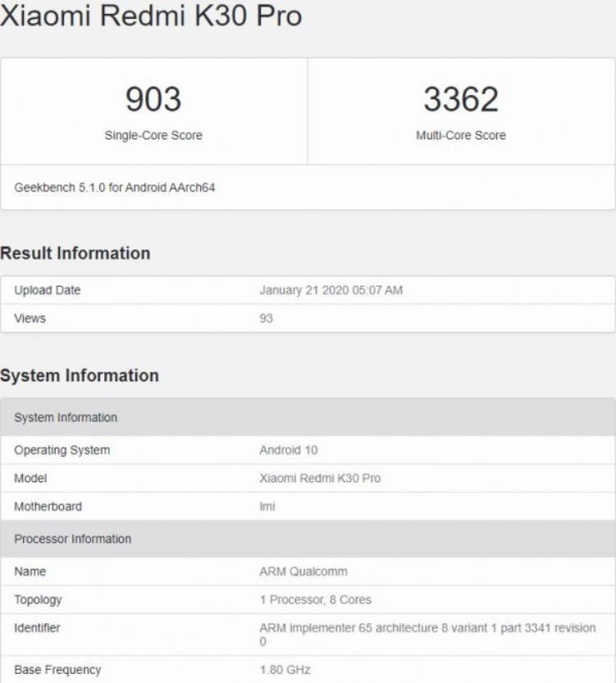
Task: Select the 1 Processor, 8 Cores value
Action: (316, 600)
